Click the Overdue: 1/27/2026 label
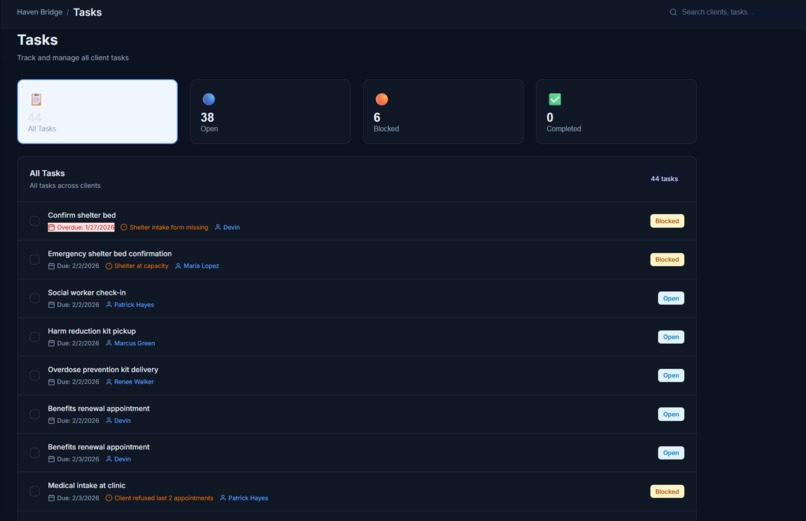The height and width of the screenshot is (521, 806). 81,227
